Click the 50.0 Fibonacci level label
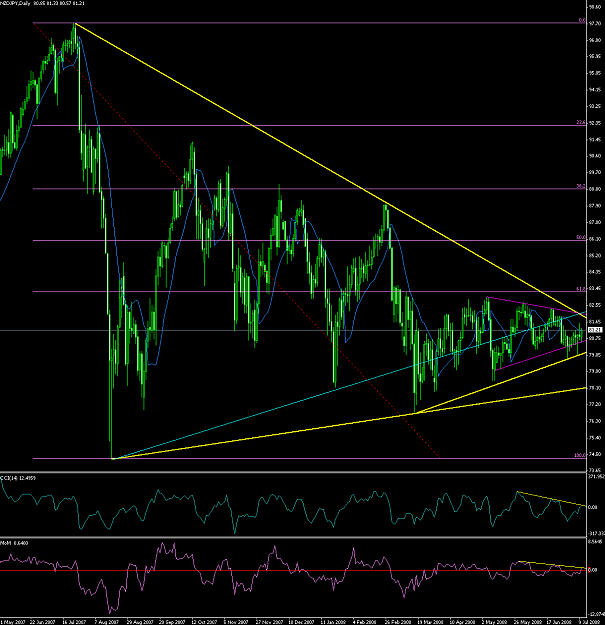 (581, 238)
